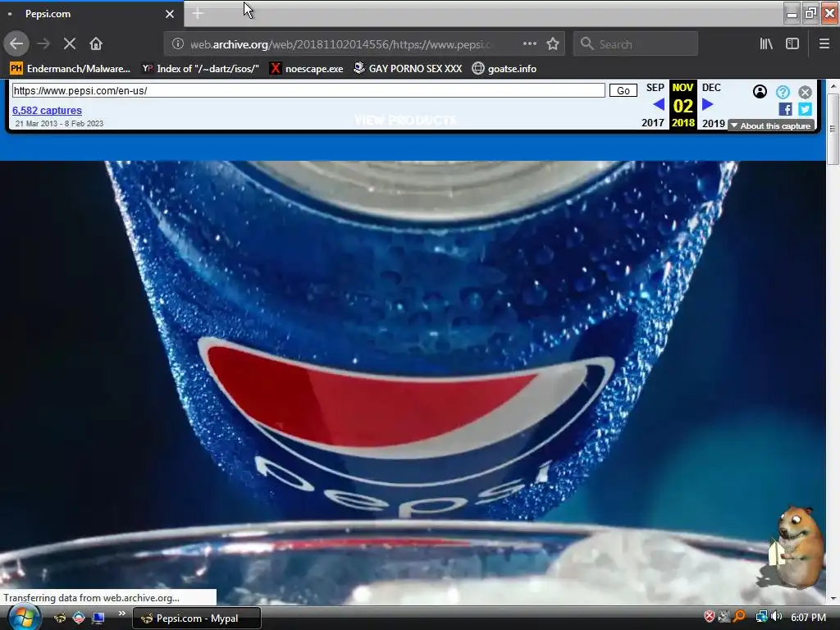
Task: Open the Index of /~dartz/isos/ bookmark
Action: pyautogui.click(x=200, y=69)
